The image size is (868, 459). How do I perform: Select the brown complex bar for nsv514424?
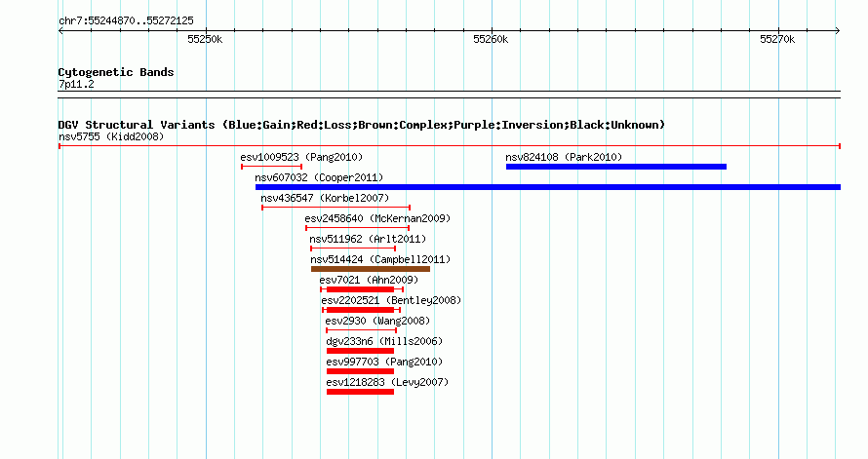371,269
